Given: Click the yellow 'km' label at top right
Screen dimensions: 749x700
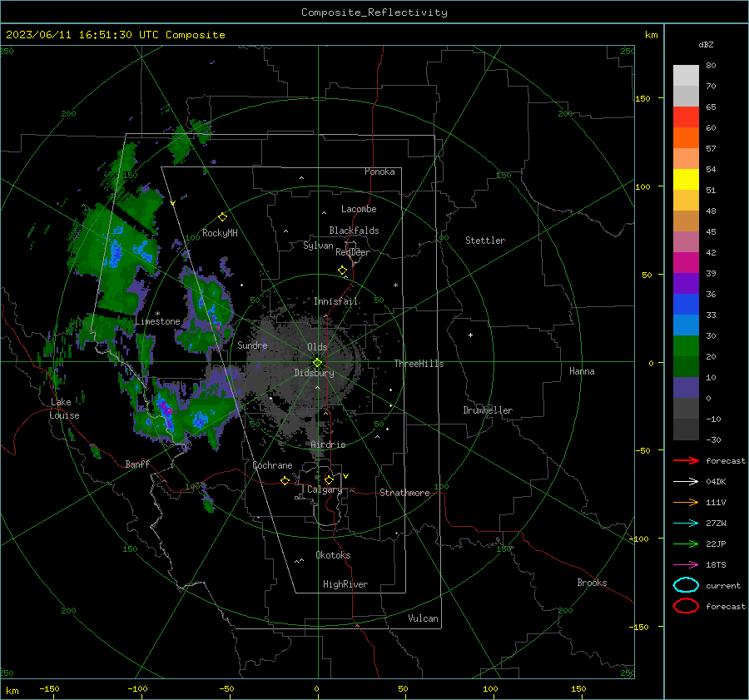Looking at the screenshot, I should [x=651, y=35].
